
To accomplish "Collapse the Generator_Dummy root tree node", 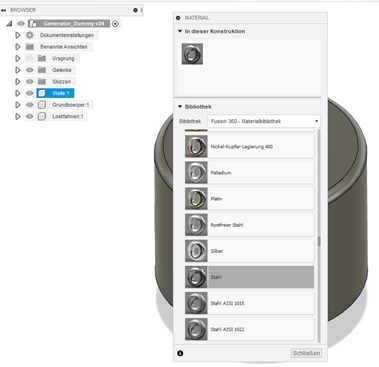I will 9,24.
